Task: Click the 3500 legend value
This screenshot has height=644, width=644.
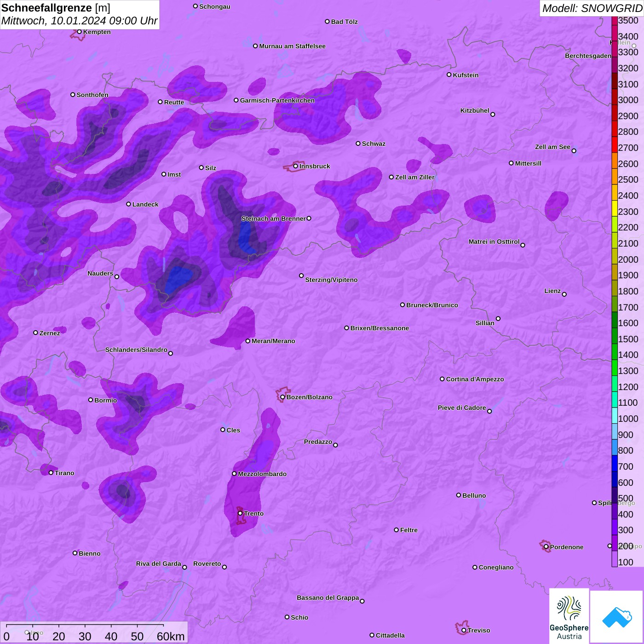Action: coord(628,20)
